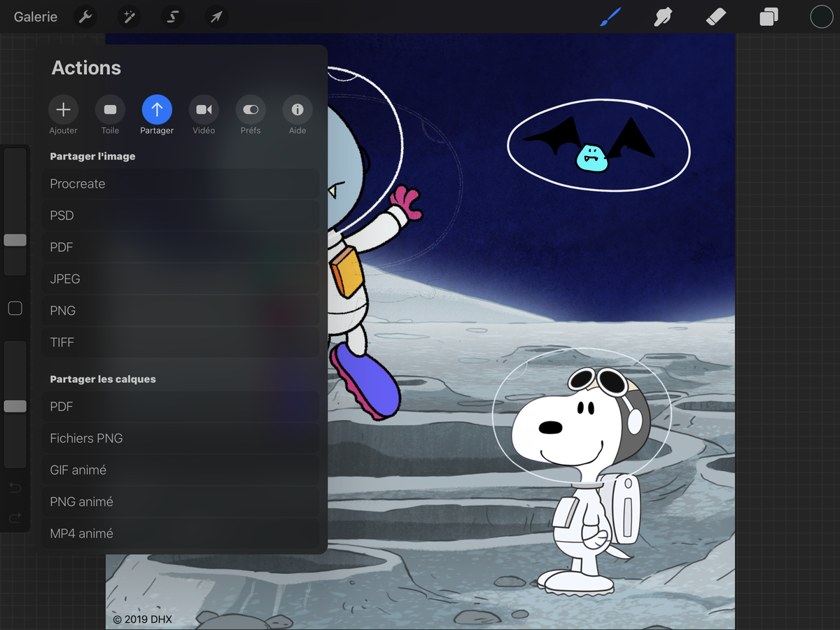The height and width of the screenshot is (630, 840).
Task: Open the active color circle
Action: pyautogui.click(x=822, y=17)
